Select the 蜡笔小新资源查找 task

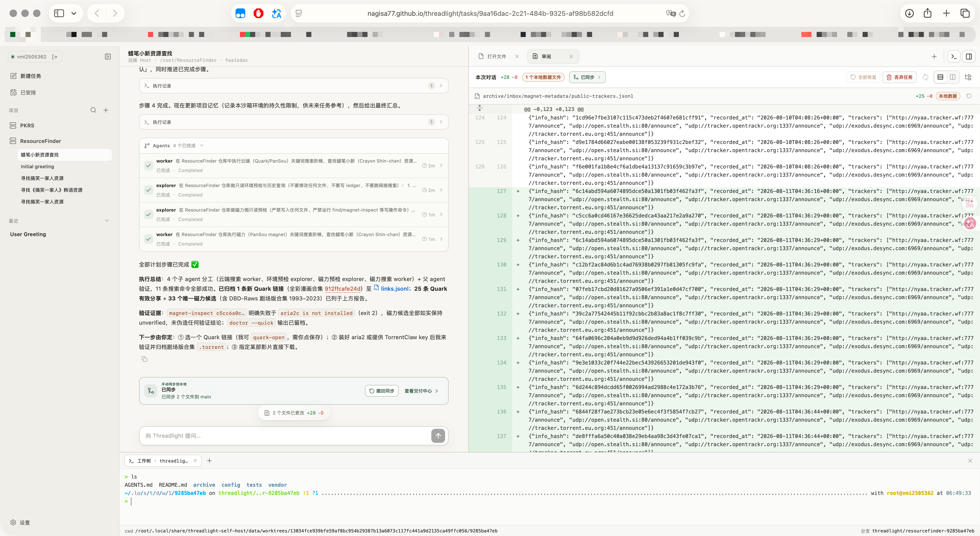point(65,155)
